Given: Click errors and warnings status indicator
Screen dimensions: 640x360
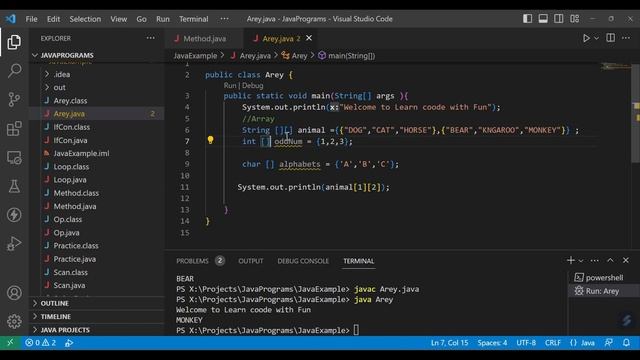Looking at the screenshot, I should pyautogui.click(x=40, y=343).
